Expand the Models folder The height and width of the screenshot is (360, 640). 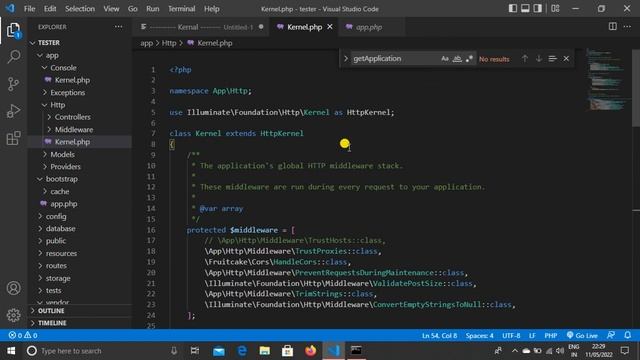pyautogui.click(x=62, y=154)
